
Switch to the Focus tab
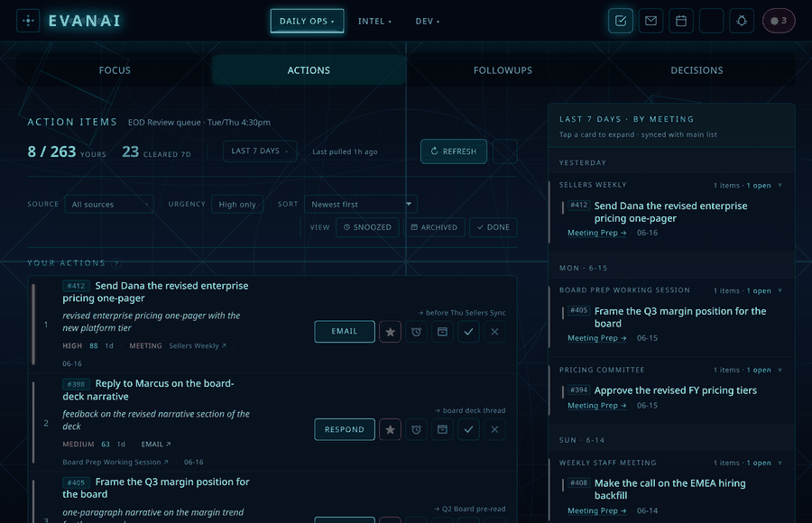pos(115,70)
